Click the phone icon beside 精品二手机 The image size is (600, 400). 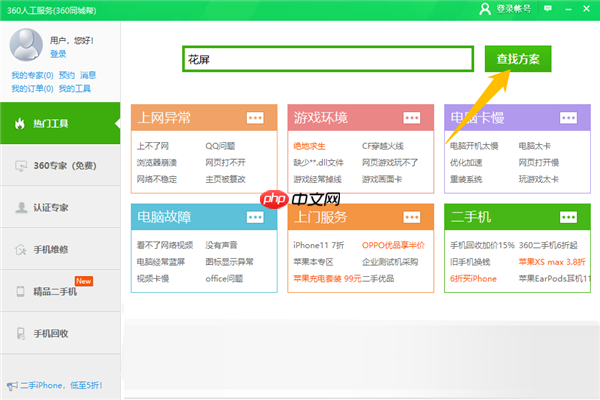pyautogui.click(x=20, y=291)
